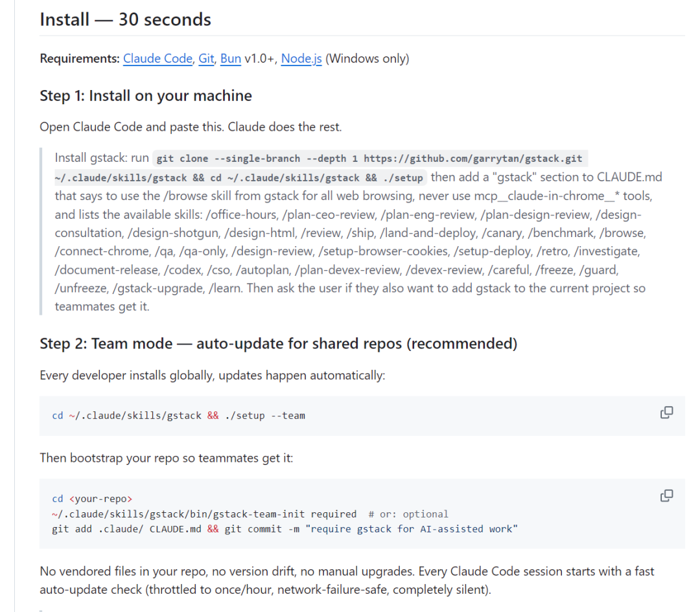The height and width of the screenshot is (612, 700).
Task: Click the bold "Requirements:" label
Action: click(x=80, y=59)
